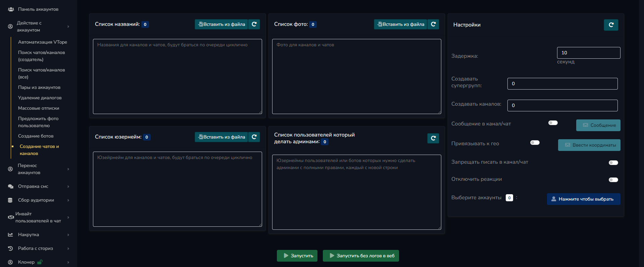
Task: Open Предложить фото пользователю menu item
Action: pyautogui.click(x=38, y=122)
